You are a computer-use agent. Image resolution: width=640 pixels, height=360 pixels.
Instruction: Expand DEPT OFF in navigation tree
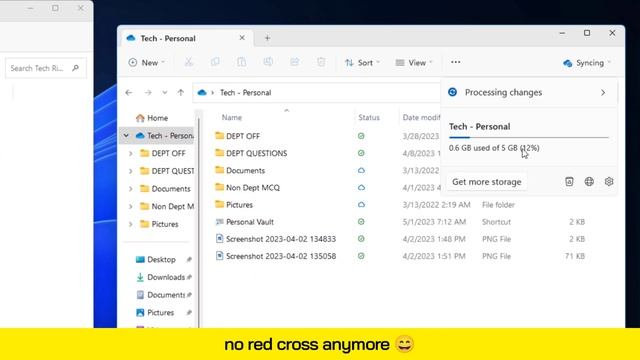pyautogui.click(x=131, y=153)
